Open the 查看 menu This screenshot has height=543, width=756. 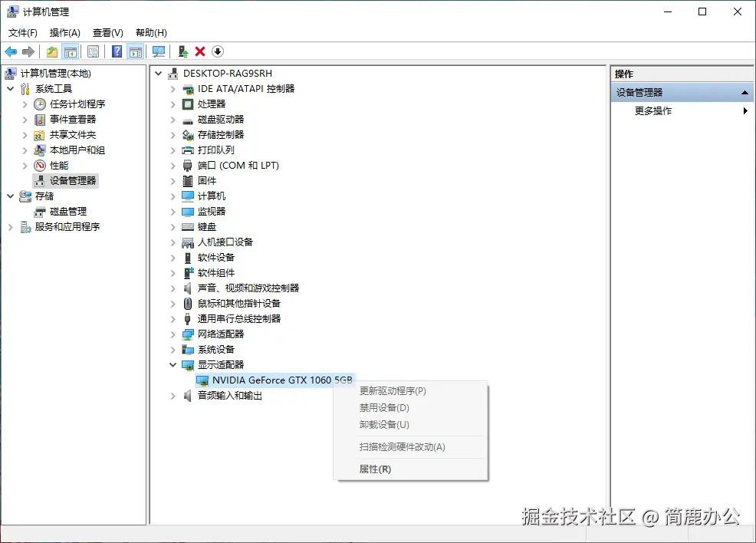pos(107,32)
